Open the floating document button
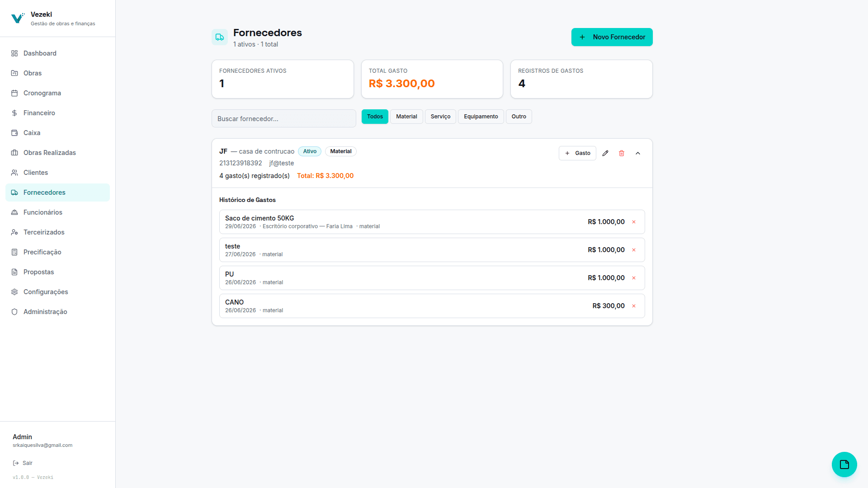 pos(844,464)
